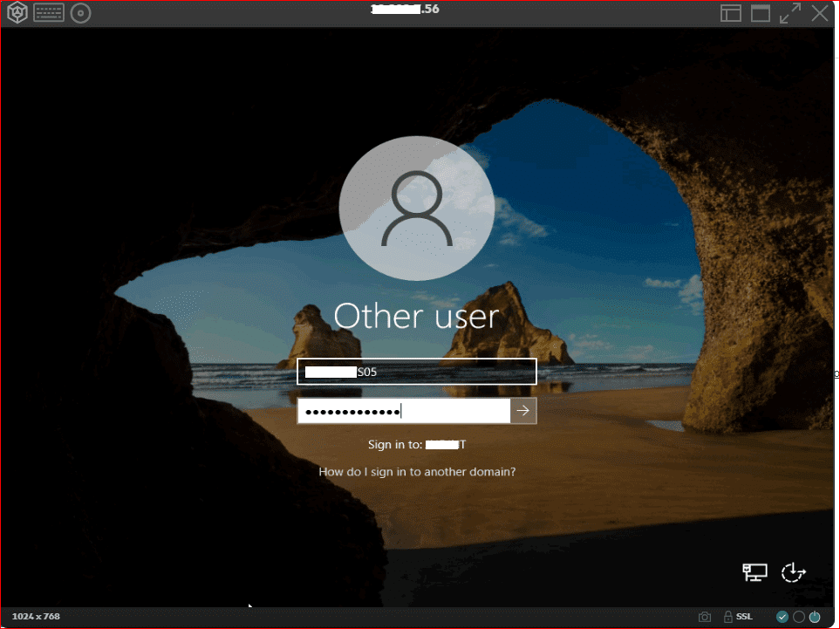Click the checkmark health status indicator
840x629 pixels.
pos(782,617)
